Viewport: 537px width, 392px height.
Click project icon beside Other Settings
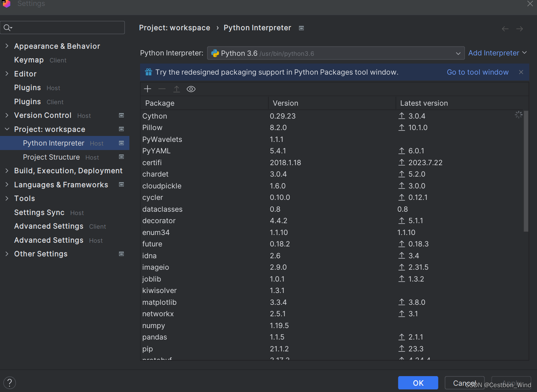[121, 254]
